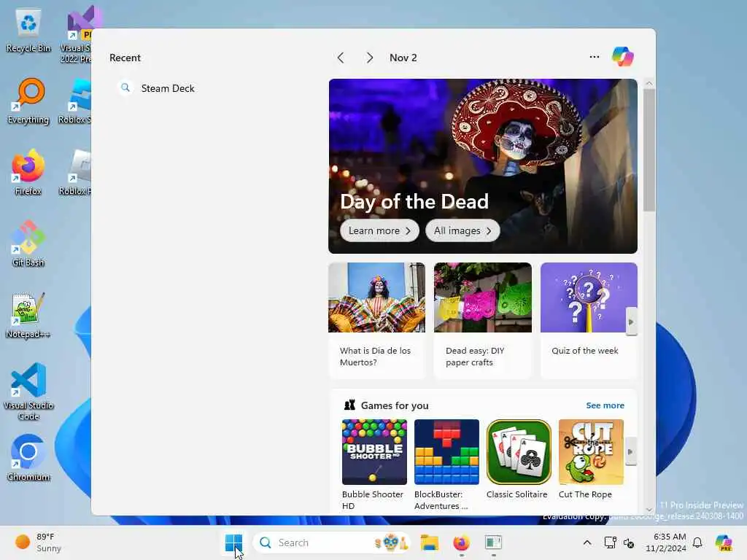Open the taskbar app next to Firefox
The height and width of the screenshot is (560, 747).
tap(494, 542)
